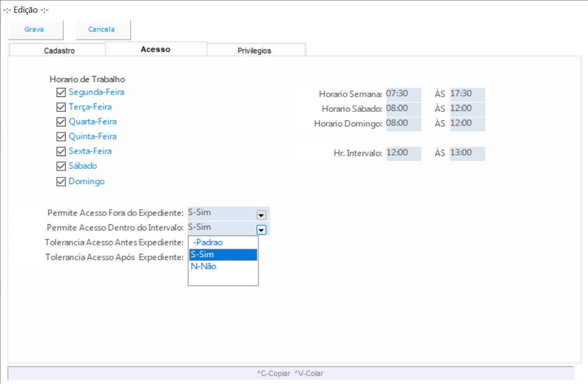Click the Hr. Intervalo end time 13:00 field
This screenshot has width=588, height=384.
tap(467, 153)
